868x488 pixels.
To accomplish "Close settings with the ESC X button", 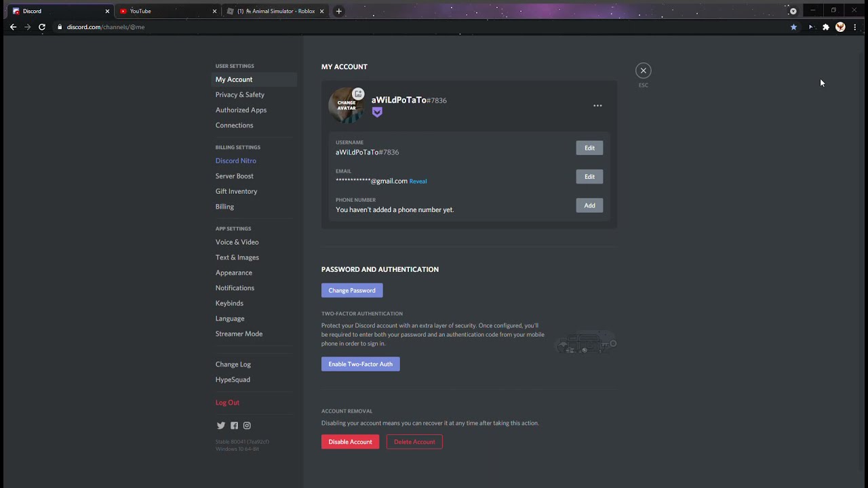I will [643, 70].
